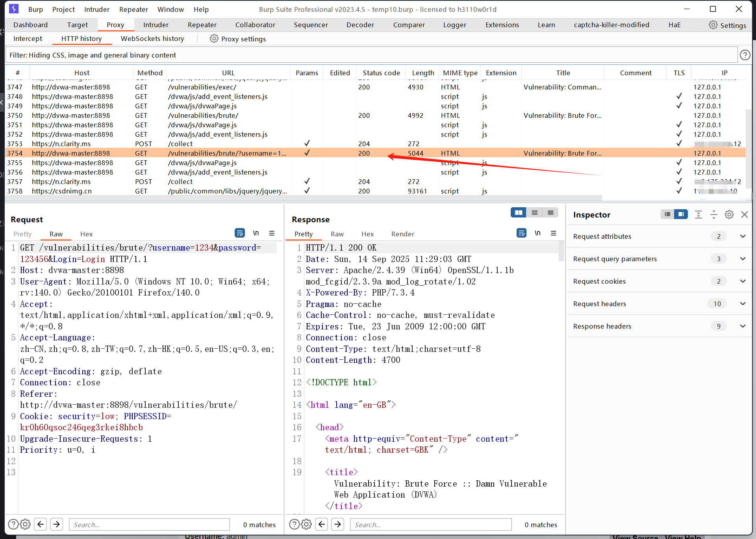Viewport: 756px width, 539px height.
Task: Click the response Search input field
Action: click(431, 524)
